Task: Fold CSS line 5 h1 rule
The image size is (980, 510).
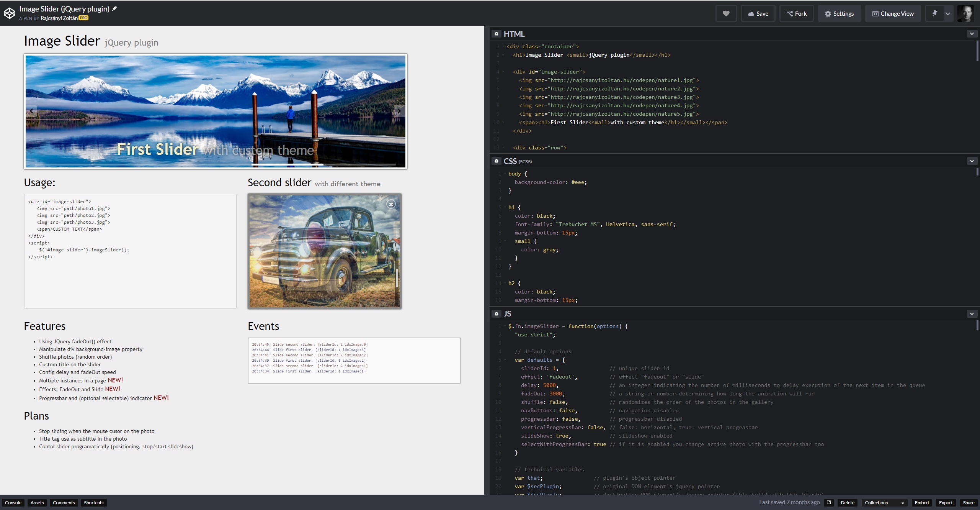Action: (x=505, y=207)
